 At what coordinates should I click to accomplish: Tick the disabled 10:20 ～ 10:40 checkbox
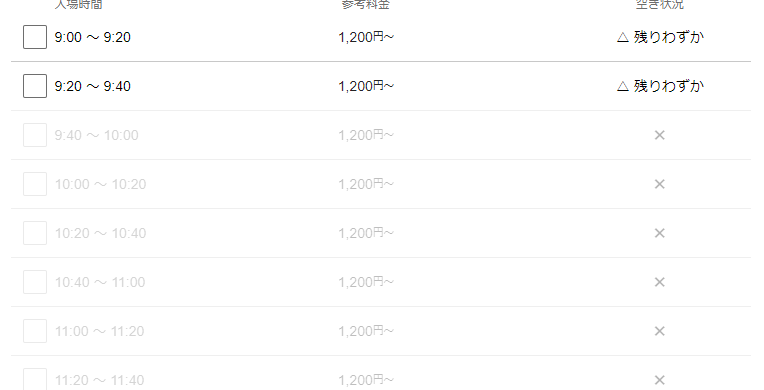click(35, 233)
